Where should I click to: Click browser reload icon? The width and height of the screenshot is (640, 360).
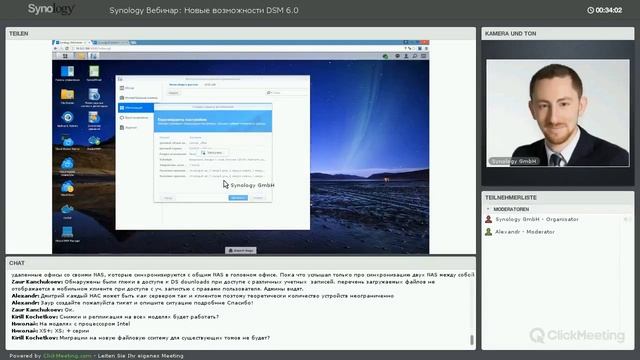67,49
